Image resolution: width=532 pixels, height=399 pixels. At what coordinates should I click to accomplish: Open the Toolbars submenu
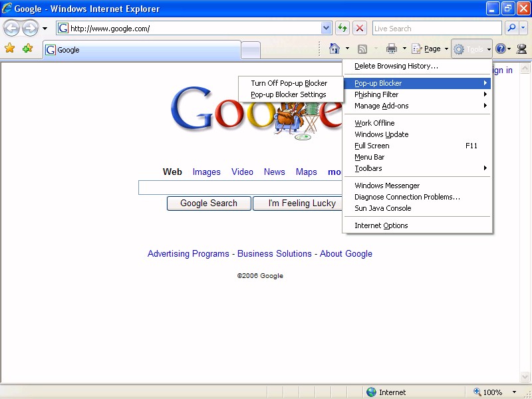[418, 168]
